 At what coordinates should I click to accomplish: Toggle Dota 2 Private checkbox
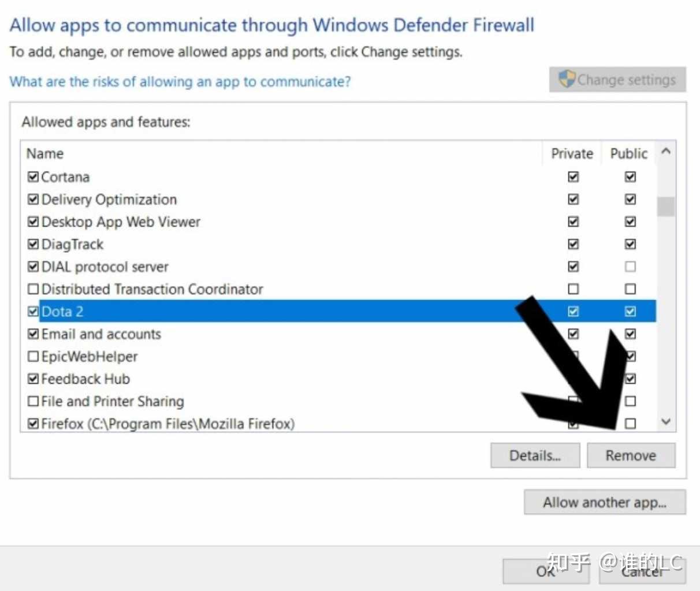pyautogui.click(x=573, y=312)
